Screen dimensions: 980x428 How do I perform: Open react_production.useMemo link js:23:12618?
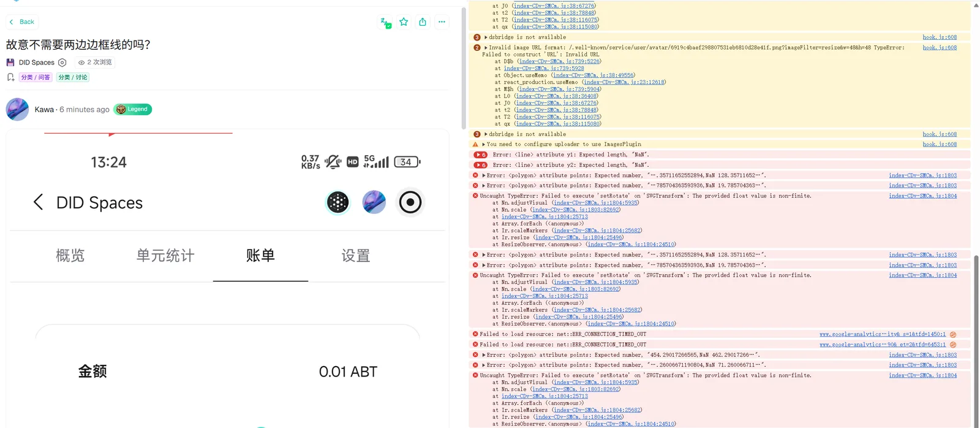[x=624, y=82]
